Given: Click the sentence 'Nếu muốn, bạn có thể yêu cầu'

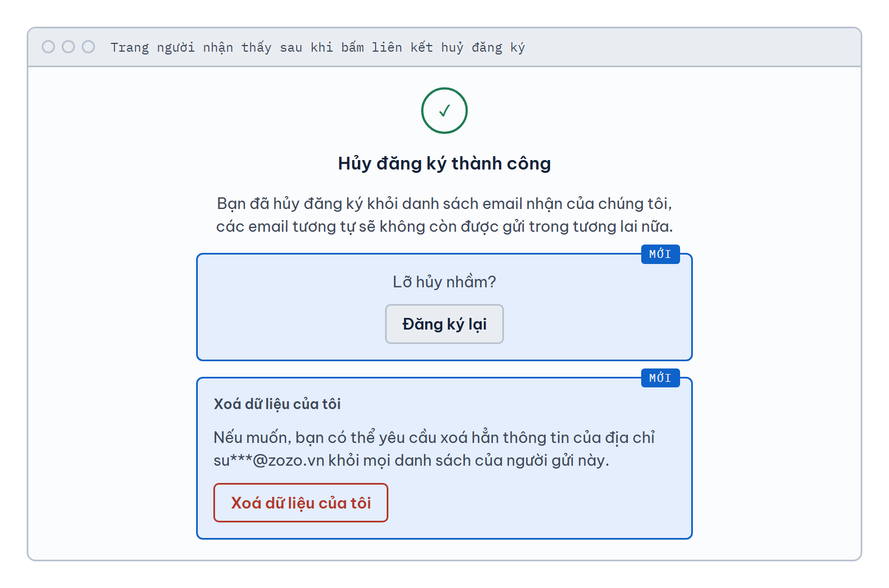Looking at the screenshot, I should (x=434, y=449).
